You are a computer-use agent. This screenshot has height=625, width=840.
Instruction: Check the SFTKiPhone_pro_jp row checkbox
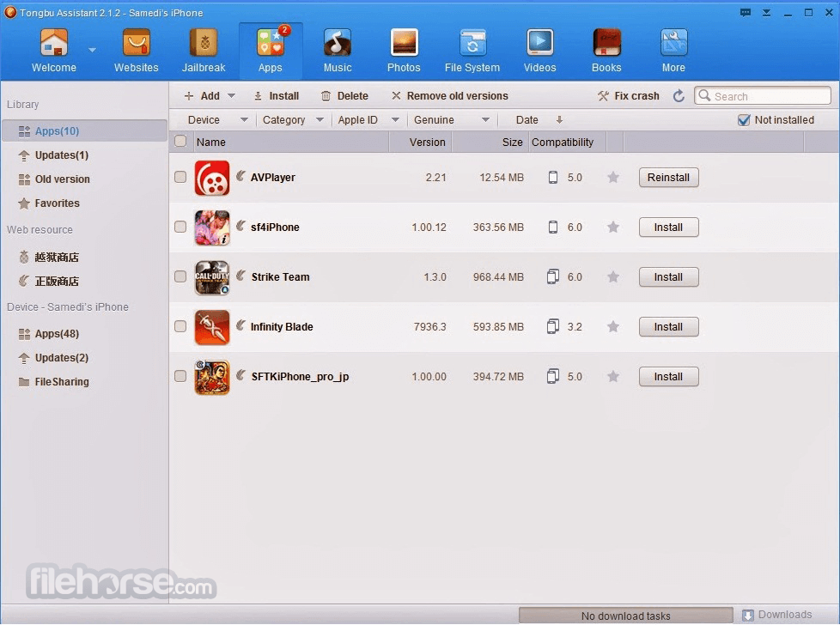[x=180, y=376]
